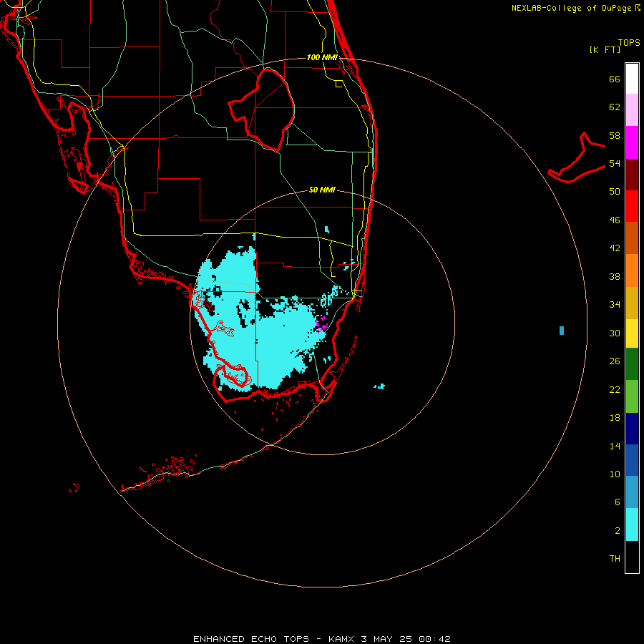Click the "62" scale value

[615, 107]
